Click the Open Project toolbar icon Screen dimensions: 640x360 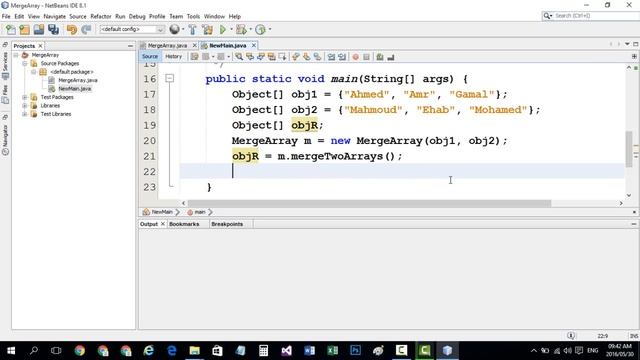point(39,29)
